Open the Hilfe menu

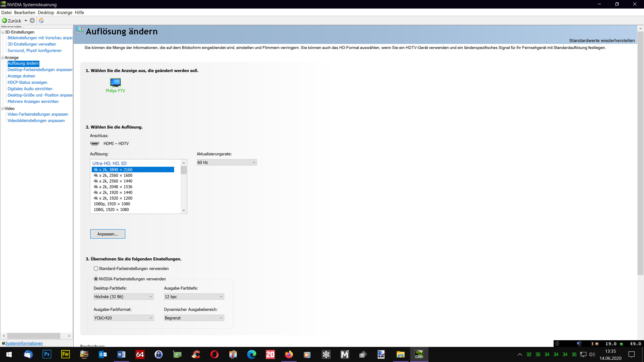pyautogui.click(x=79, y=13)
